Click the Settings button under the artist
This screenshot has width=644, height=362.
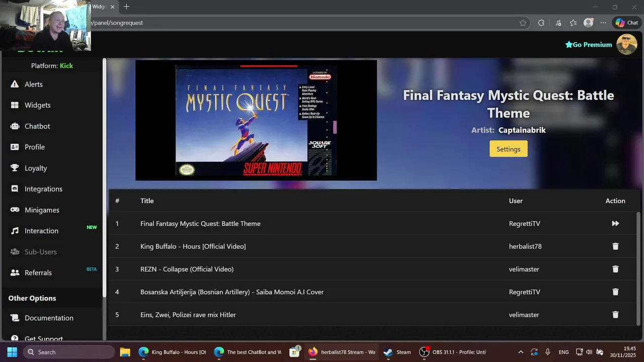pyautogui.click(x=508, y=149)
